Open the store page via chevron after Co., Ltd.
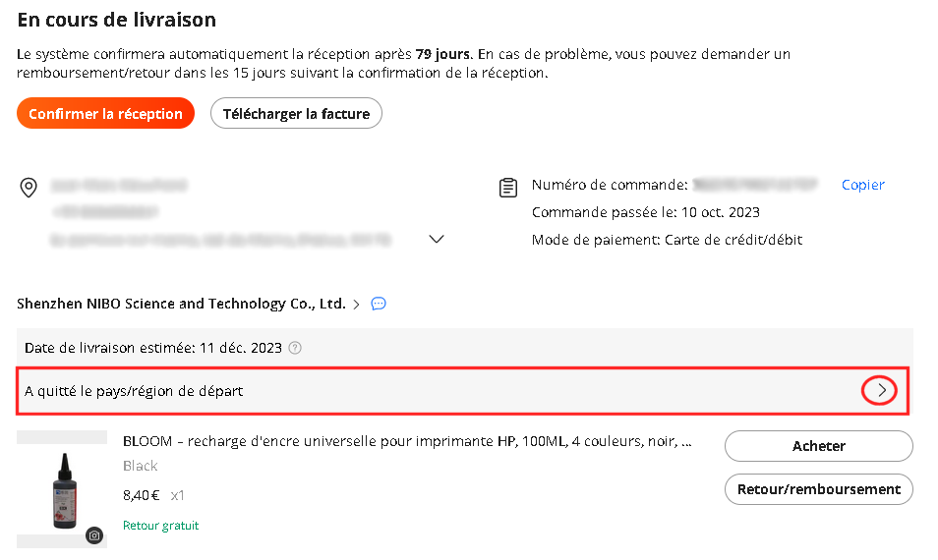 point(357,305)
